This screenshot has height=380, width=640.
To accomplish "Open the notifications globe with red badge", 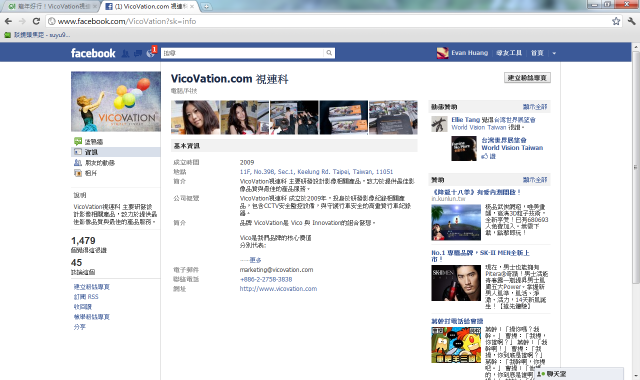I will (x=151, y=52).
